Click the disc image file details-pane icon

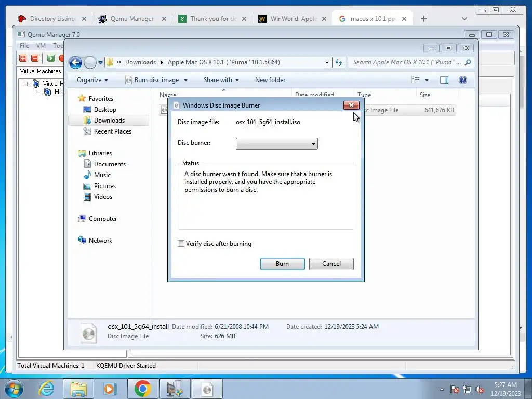point(88,333)
